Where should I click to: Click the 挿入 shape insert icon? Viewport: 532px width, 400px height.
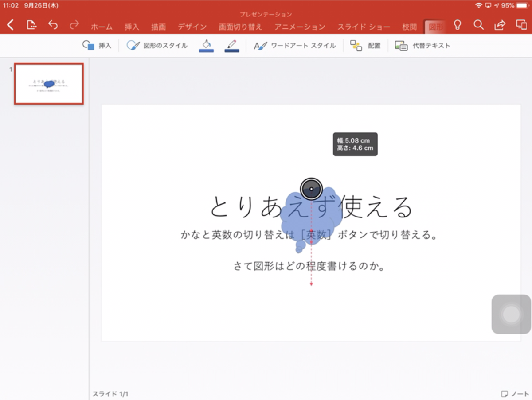click(97, 45)
